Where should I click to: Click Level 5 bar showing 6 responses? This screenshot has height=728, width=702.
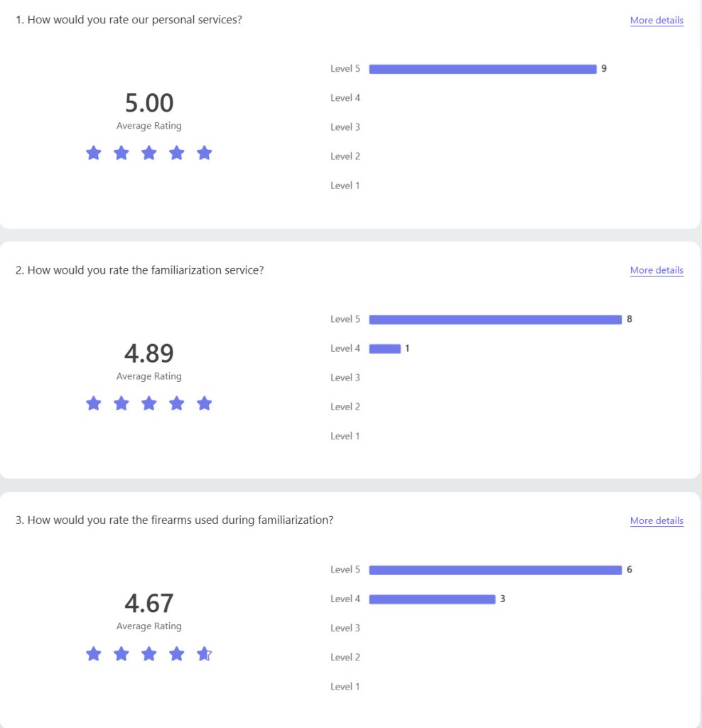click(495, 569)
